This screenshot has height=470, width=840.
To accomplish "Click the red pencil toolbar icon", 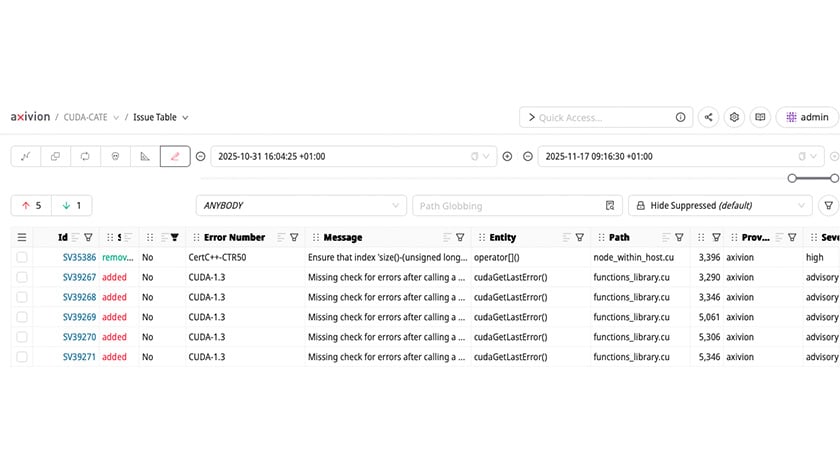I will 174,156.
